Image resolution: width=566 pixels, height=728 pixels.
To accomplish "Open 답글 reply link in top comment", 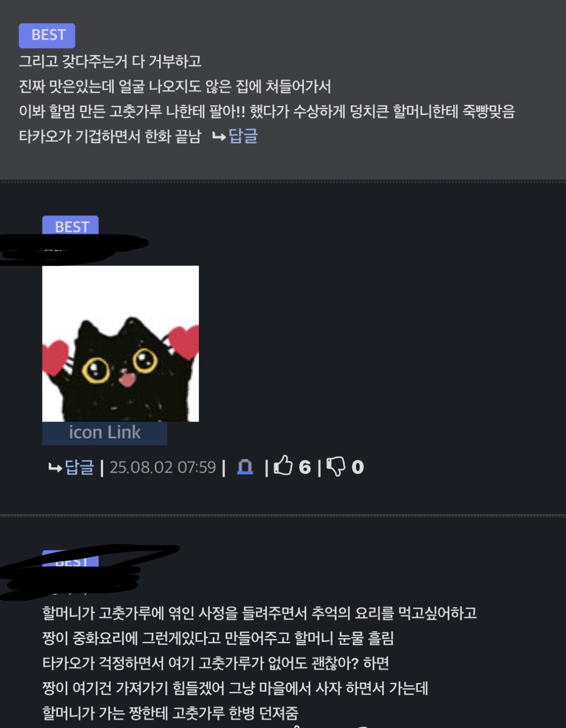I will (243, 136).
